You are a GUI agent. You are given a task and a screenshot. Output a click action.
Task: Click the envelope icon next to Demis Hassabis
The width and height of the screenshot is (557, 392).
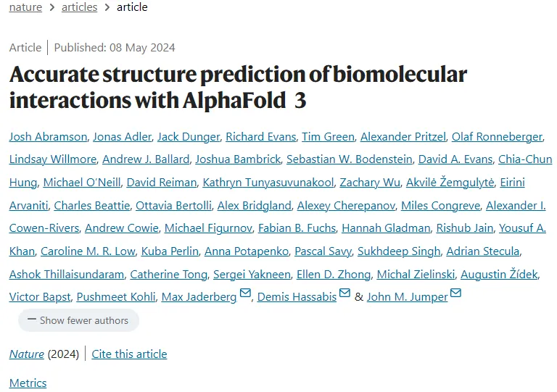coord(344,293)
